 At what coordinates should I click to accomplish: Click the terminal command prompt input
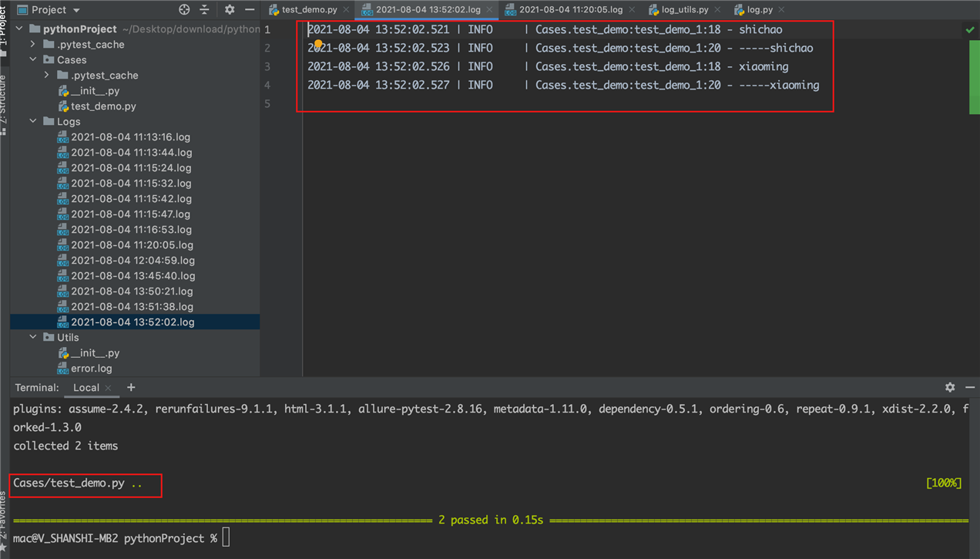[x=226, y=538]
